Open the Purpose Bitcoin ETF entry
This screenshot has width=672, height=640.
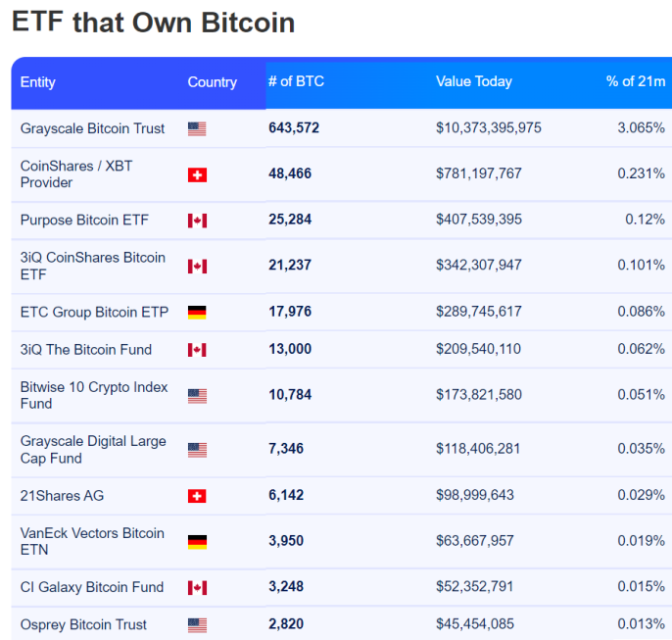coord(84,220)
